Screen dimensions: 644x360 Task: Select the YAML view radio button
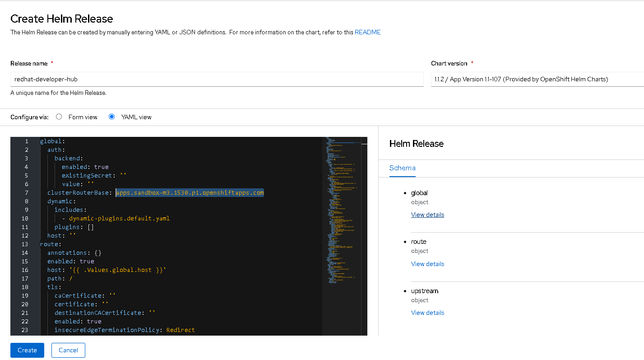112,117
